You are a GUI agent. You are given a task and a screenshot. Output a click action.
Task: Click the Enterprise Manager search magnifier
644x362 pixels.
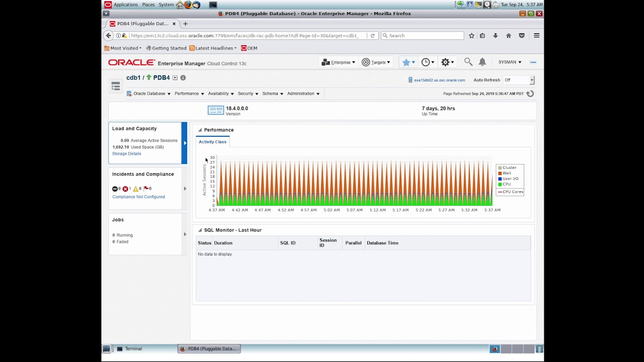[468, 62]
